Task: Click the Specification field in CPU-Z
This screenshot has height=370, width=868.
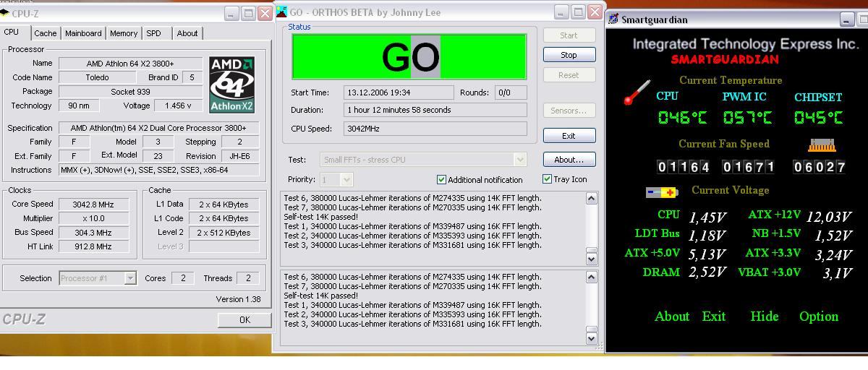Action: [159, 128]
